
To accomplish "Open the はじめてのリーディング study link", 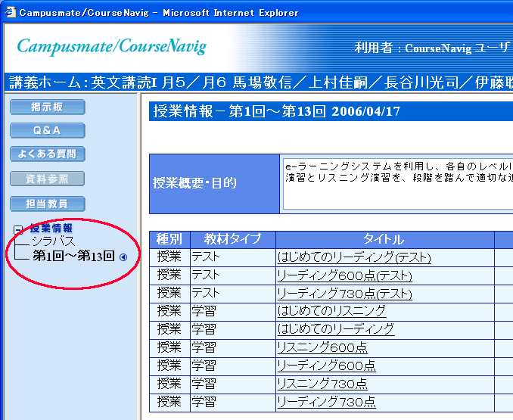I will 336,329.
